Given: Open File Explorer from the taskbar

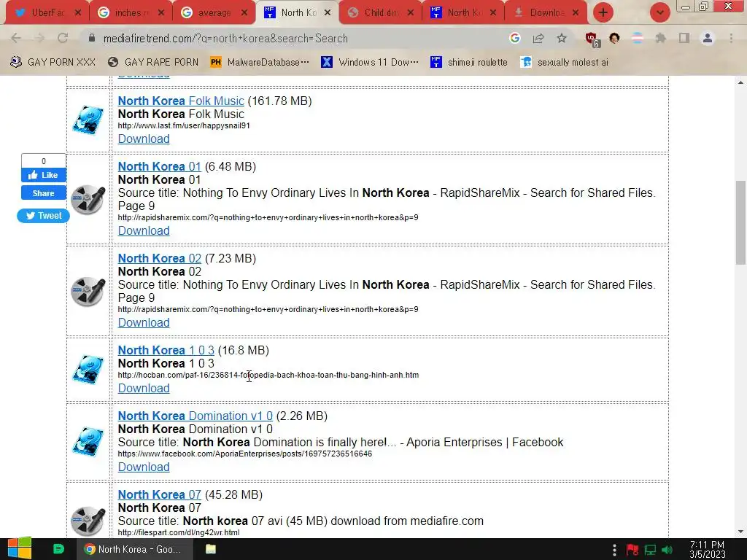Looking at the screenshot, I should point(211,549).
